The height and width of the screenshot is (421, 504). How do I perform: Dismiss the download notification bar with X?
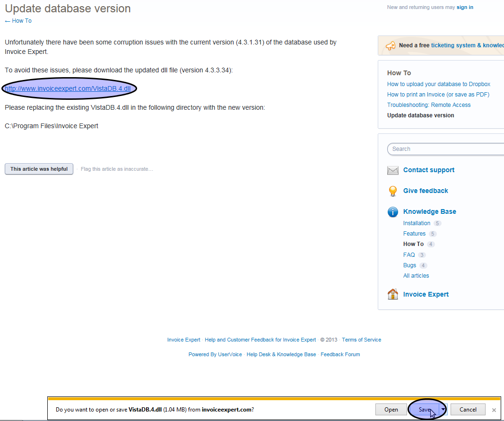(494, 410)
